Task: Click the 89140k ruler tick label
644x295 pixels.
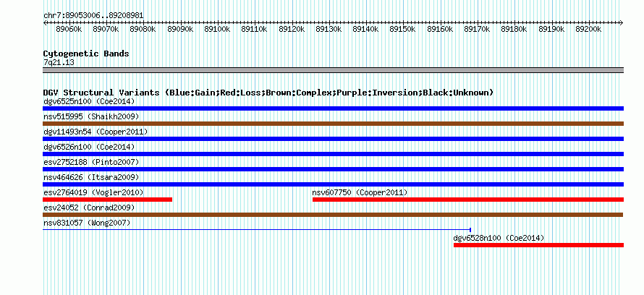Action: click(365, 29)
